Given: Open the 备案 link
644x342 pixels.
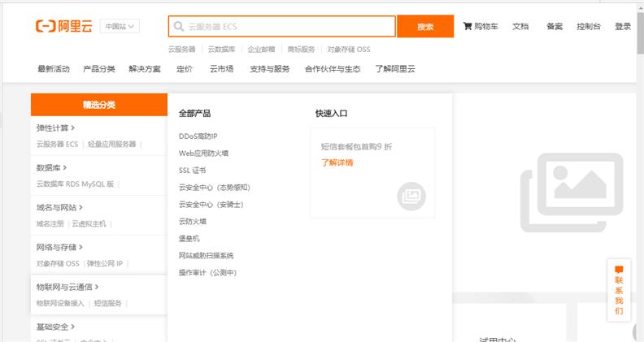Looking at the screenshot, I should click(555, 26).
